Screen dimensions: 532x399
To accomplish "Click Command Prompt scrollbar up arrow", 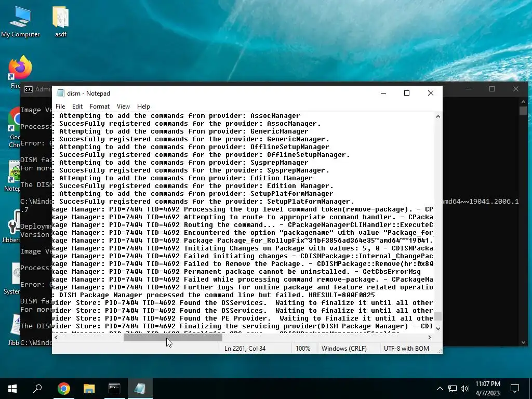I will (x=523, y=102).
